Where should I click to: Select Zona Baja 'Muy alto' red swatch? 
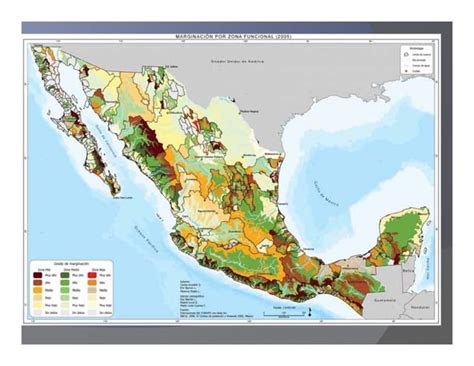click(92, 275)
